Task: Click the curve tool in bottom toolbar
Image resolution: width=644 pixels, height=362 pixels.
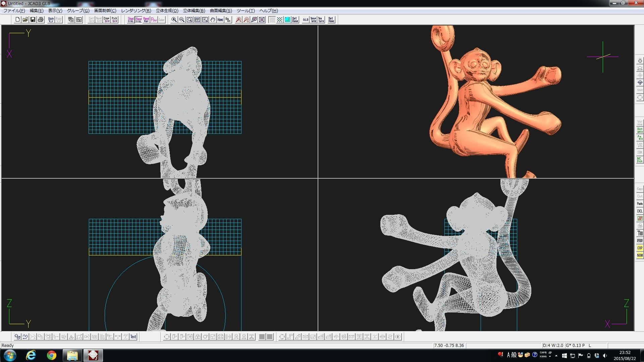Action: pyautogui.click(x=25, y=337)
